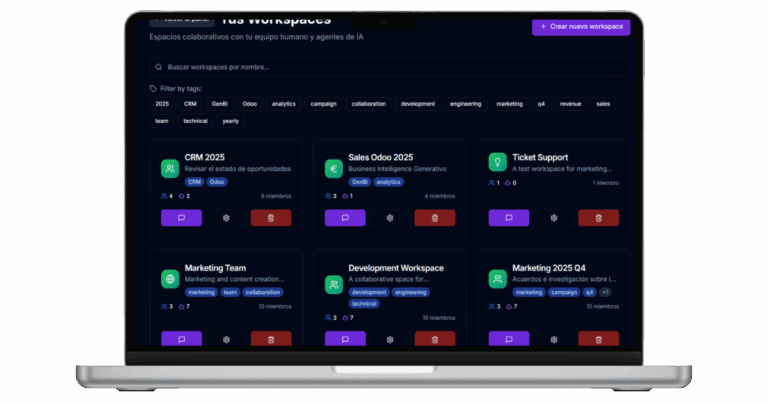Click the lightbulb icon of Ticket Support
Screen dimensions: 768x403
497,162
